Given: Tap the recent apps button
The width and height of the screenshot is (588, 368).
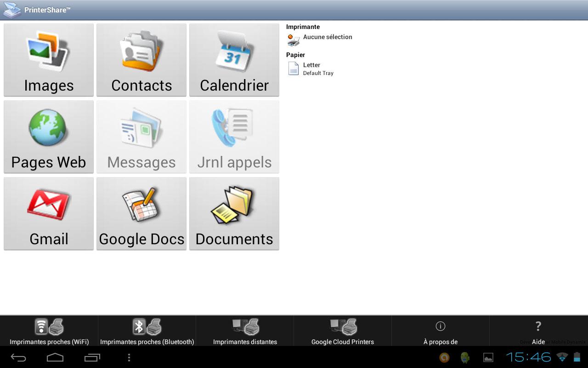Looking at the screenshot, I should click(92, 357).
